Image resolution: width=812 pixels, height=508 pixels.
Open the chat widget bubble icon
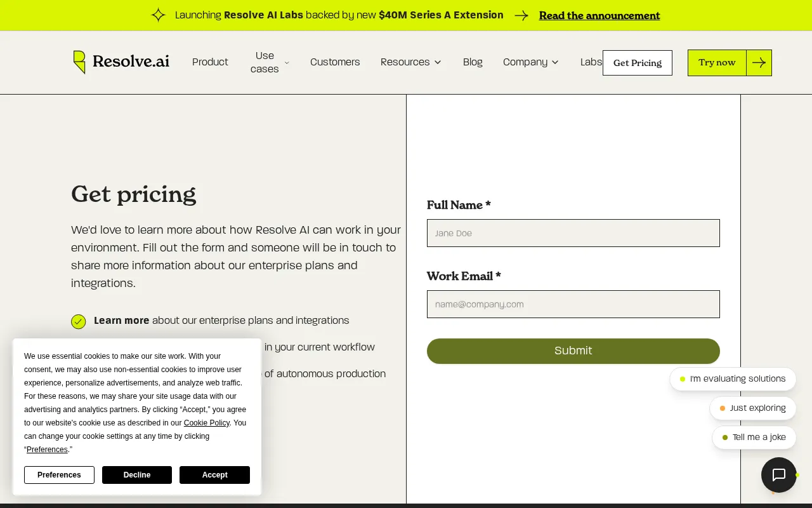coord(779,475)
